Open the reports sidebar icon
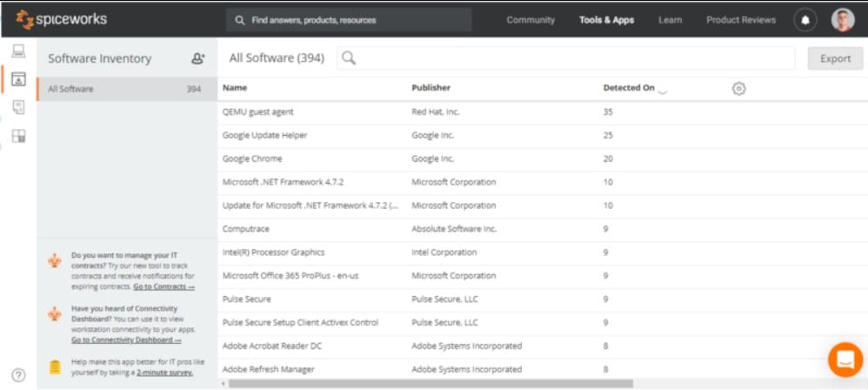The width and height of the screenshot is (868, 390). [18, 107]
